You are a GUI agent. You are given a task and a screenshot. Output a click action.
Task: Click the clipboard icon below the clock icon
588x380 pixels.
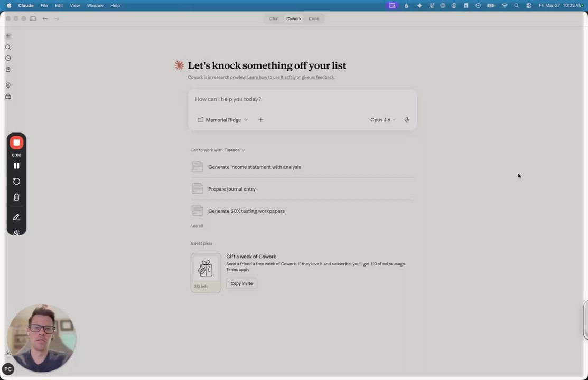coord(8,69)
